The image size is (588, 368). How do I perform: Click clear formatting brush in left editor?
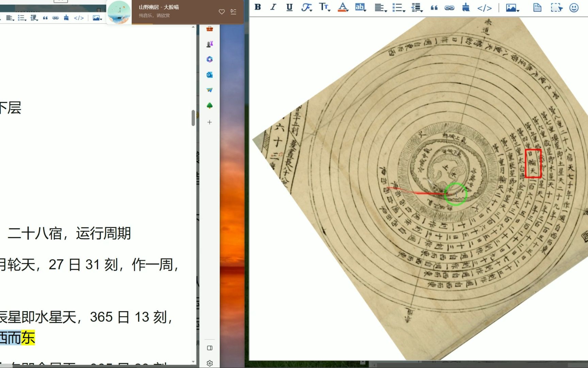click(x=66, y=18)
